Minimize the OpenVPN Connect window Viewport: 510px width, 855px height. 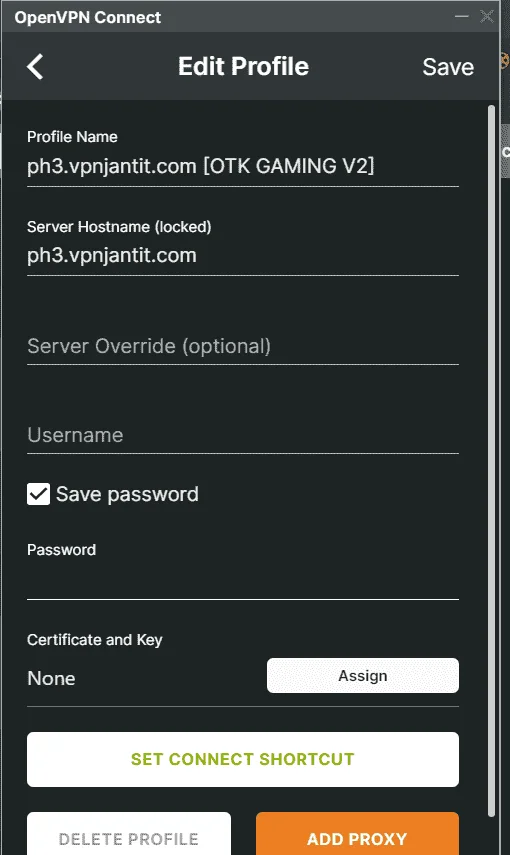(x=461, y=16)
